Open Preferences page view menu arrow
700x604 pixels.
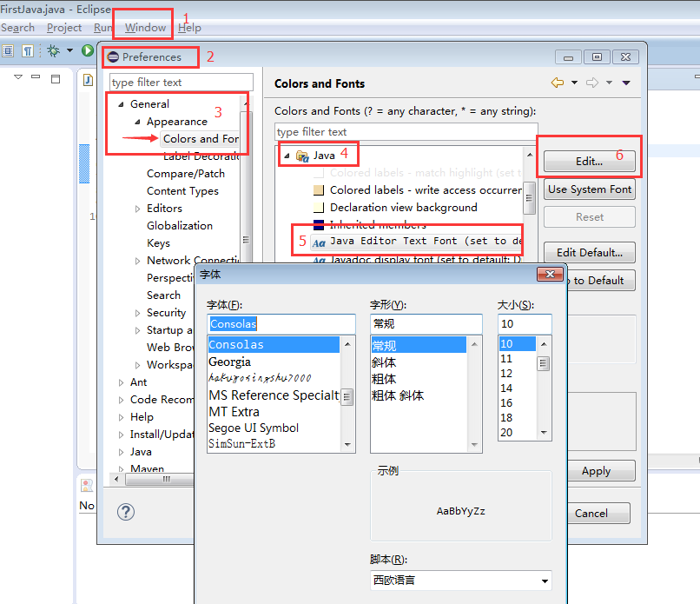(x=626, y=83)
